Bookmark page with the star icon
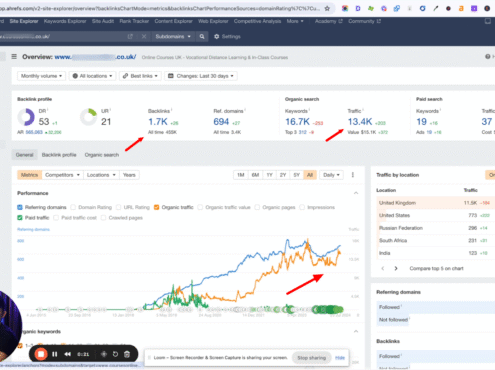The height and width of the screenshot is (370, 495). 327,8
